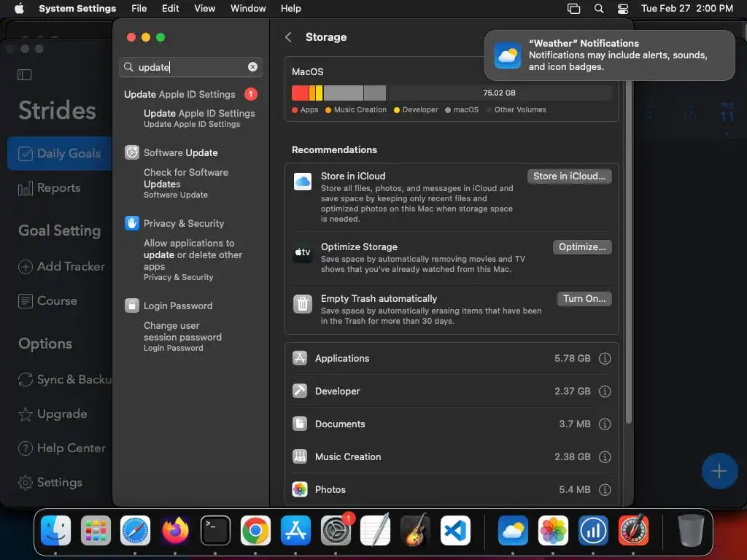This screenshot has height=560, width=747.
Task: Open info for Photos storage
Action: coord(605,490)
